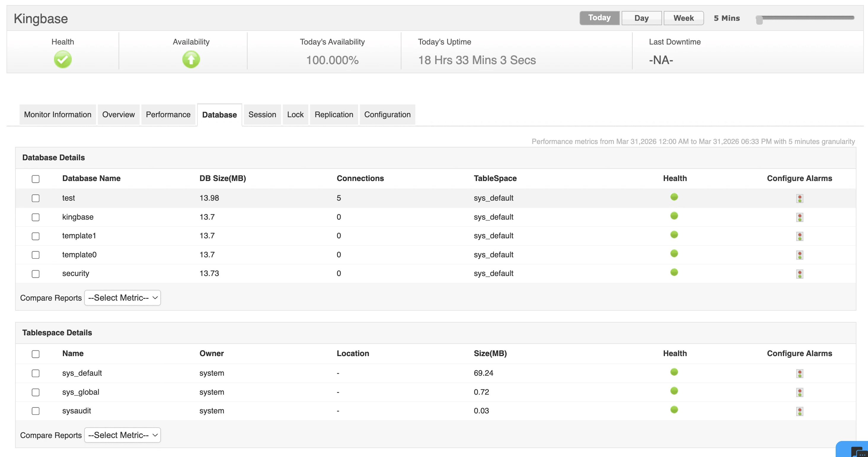Viewport: 868px width, 457px height.
Task: Check the checkbox for the kingbase database
Action: [35, 217]
